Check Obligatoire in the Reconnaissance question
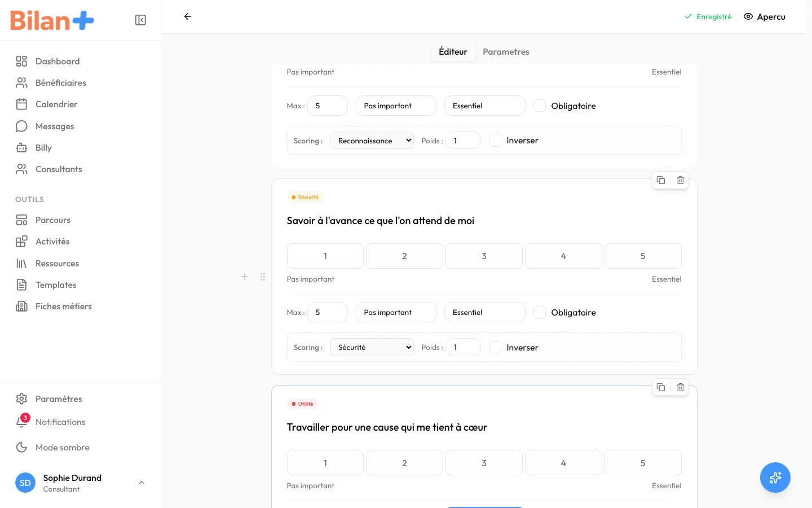This screenshot has width=812, height=508. point(540,106)
